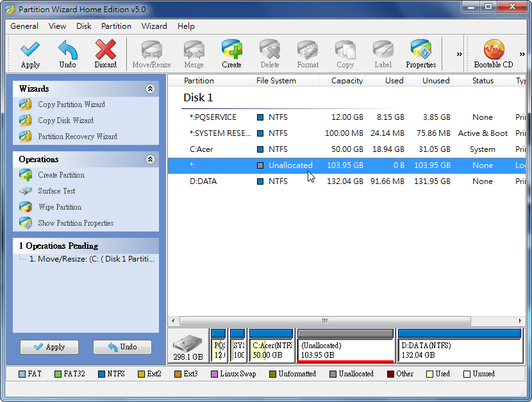Select C:Acer 50.00 GB block in disk map
532x402 pixels.
pos(271,346)
